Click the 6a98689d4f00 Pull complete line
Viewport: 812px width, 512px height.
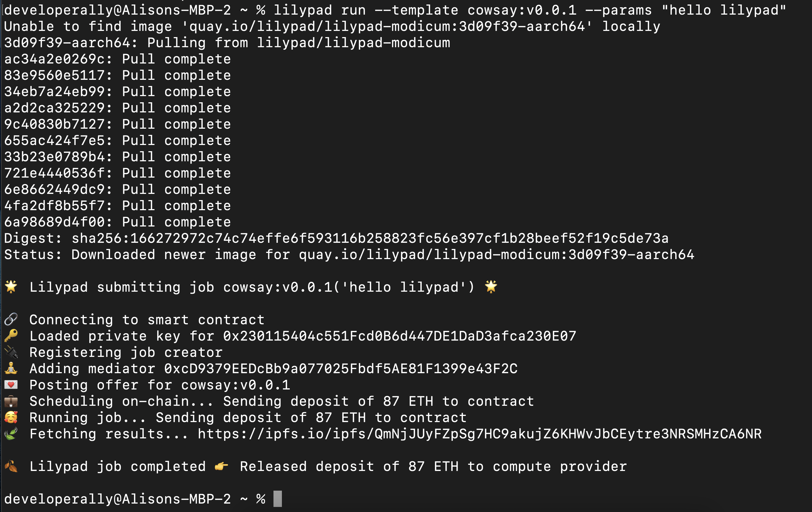(x=117, y=222)
